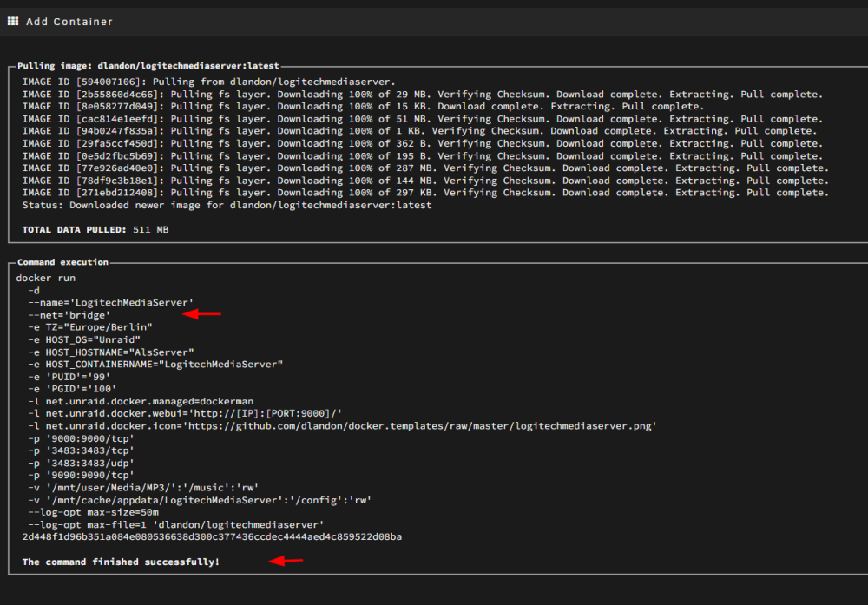The image size is (868, 605).
Task: Click the '--log-opt max-file=1' line
Action: tap(176, 525)
